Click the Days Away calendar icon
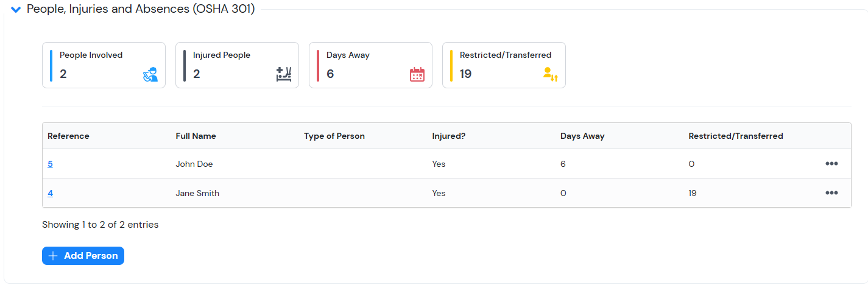The width and height of the screenshot is (868, 285). coord(417,75)
